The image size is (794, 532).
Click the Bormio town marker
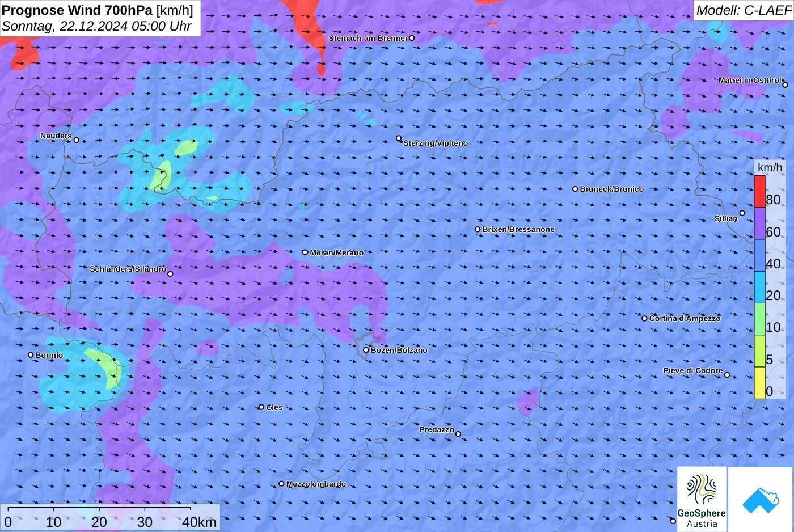coord(31,355)
